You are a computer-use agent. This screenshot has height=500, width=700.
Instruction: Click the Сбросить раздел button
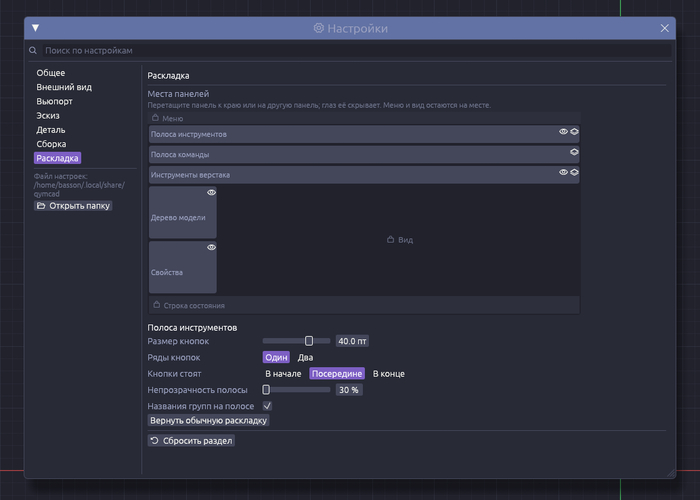click(x=191, y=441)
